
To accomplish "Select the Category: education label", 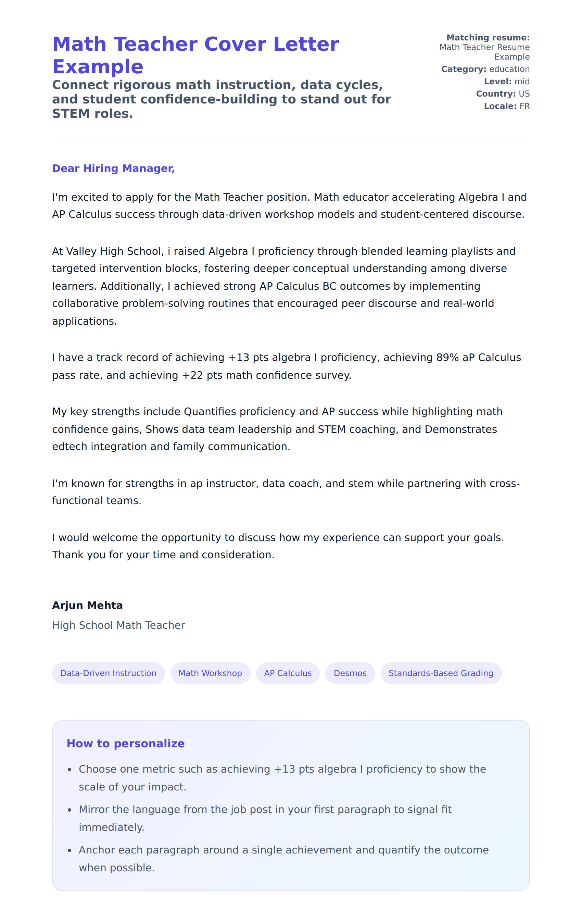I will (x=485, y=69).
